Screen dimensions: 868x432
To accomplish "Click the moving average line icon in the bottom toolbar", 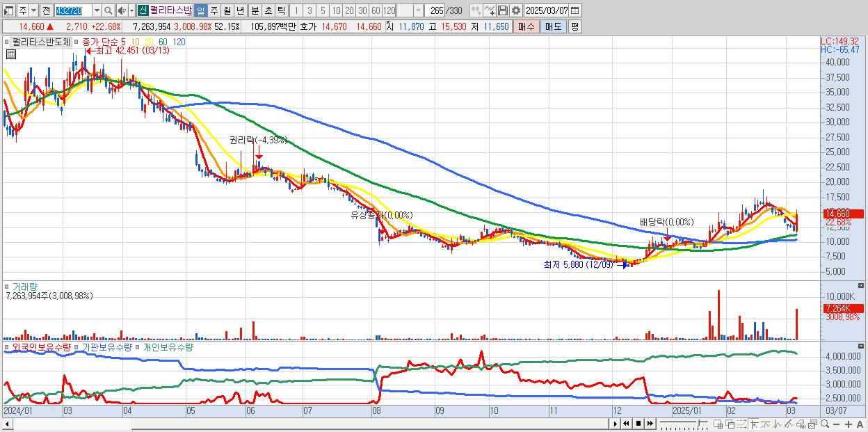I will tap(766, 424).
